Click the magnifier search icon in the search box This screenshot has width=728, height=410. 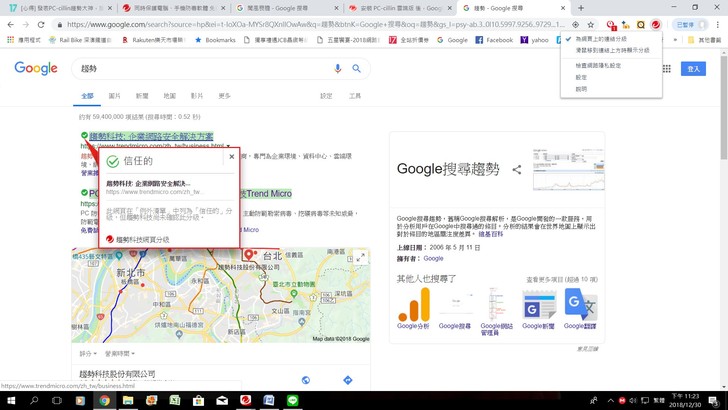356,68
